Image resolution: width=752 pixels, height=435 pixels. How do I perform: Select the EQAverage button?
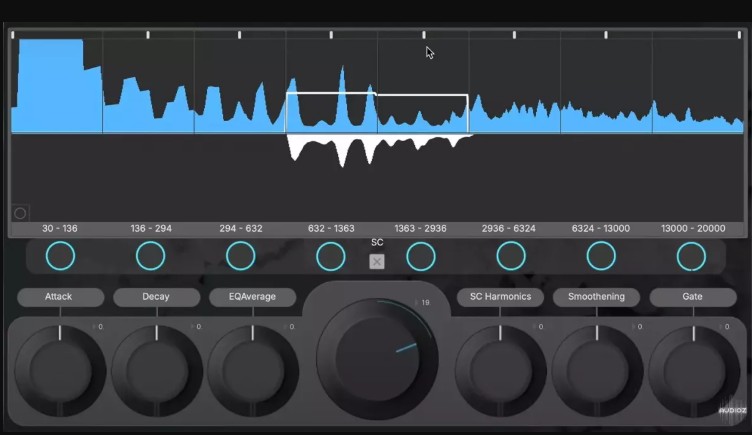point(253,297)
